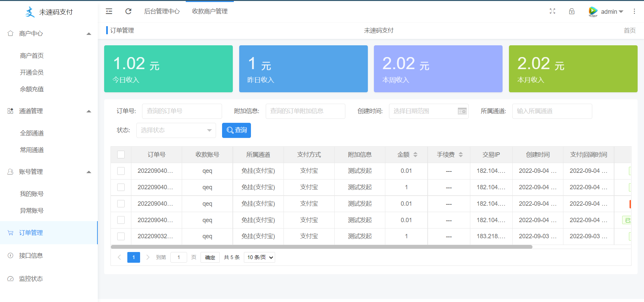The image size is (644, 302).
Task: Collapse the 账号管理 menu section
Action: coord(89,172)
